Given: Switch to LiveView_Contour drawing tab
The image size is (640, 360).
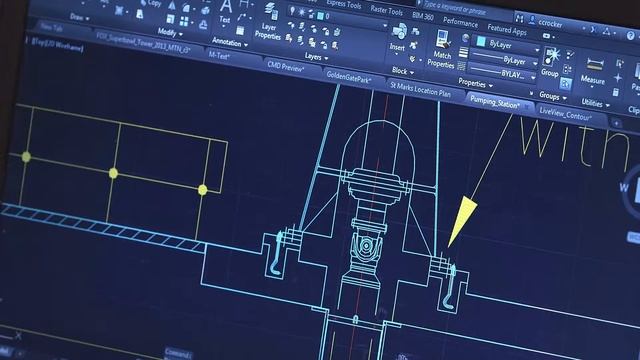Looking at the screenshot, I should 565,114.
